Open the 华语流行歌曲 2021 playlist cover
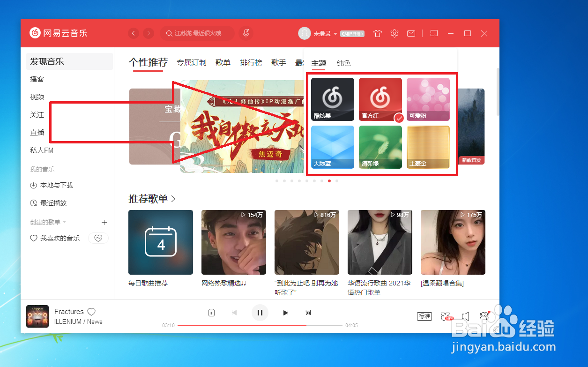Image resolution: width=588 pixels, height=367 pixels. coord(380,242)
